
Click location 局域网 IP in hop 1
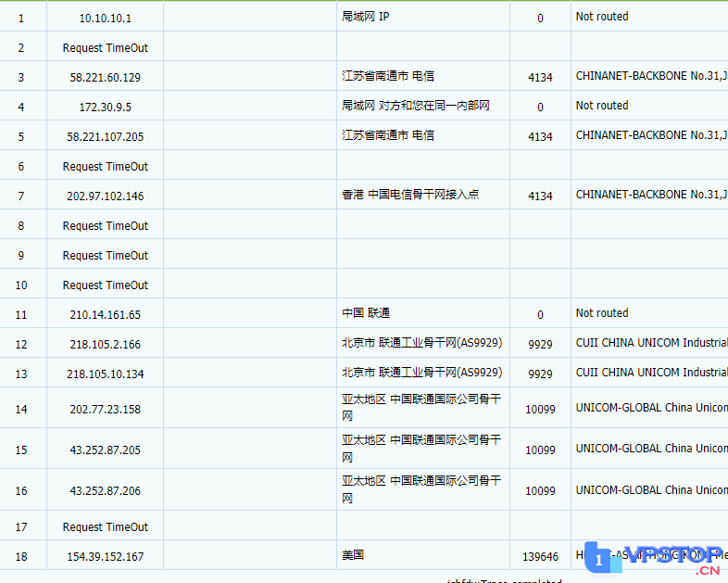pyautogui.click(x=366, y=17)
